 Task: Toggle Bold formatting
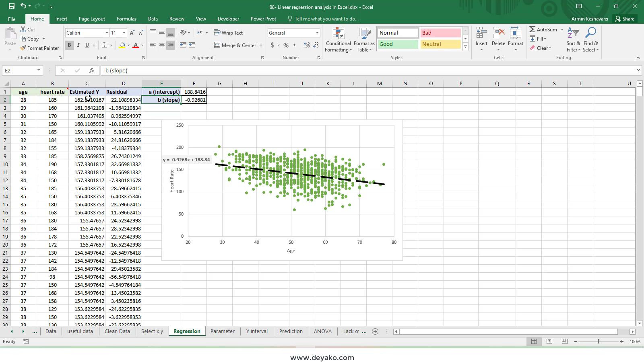[x=69, y=45]
